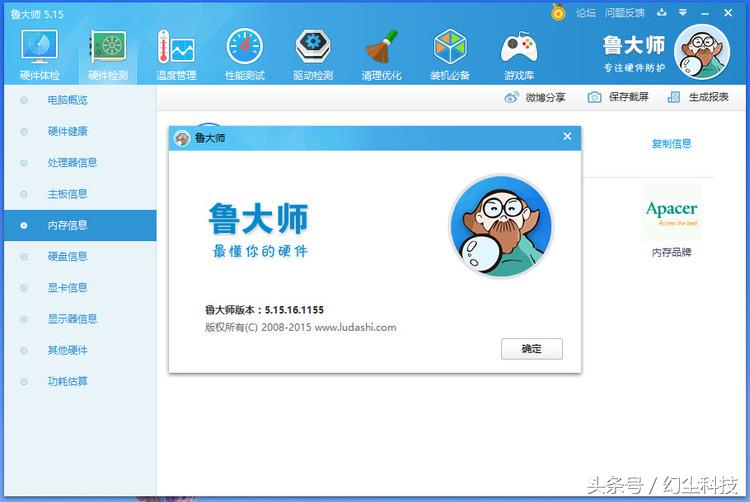750x502 pixels.
Task: Click 鲁大师 mascot avatar in header
Action: 702,52
